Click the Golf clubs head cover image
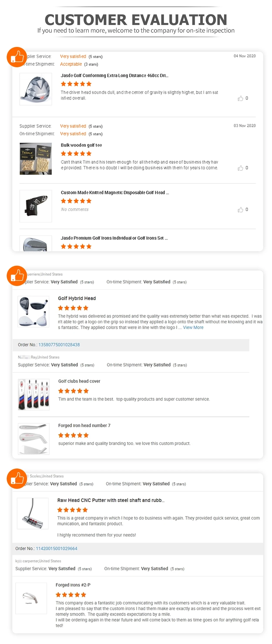Screen dimensions: 272x644 (34, 395)
